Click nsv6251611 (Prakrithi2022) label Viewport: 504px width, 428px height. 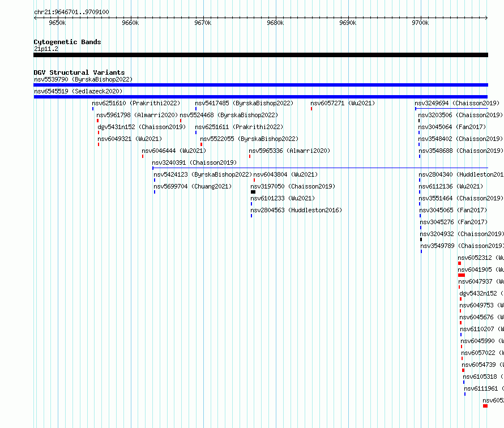pyautogui.click(x=239, y=127)
